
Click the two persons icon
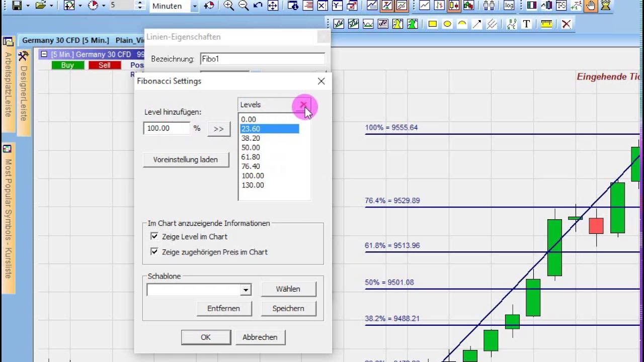[489, 6]
